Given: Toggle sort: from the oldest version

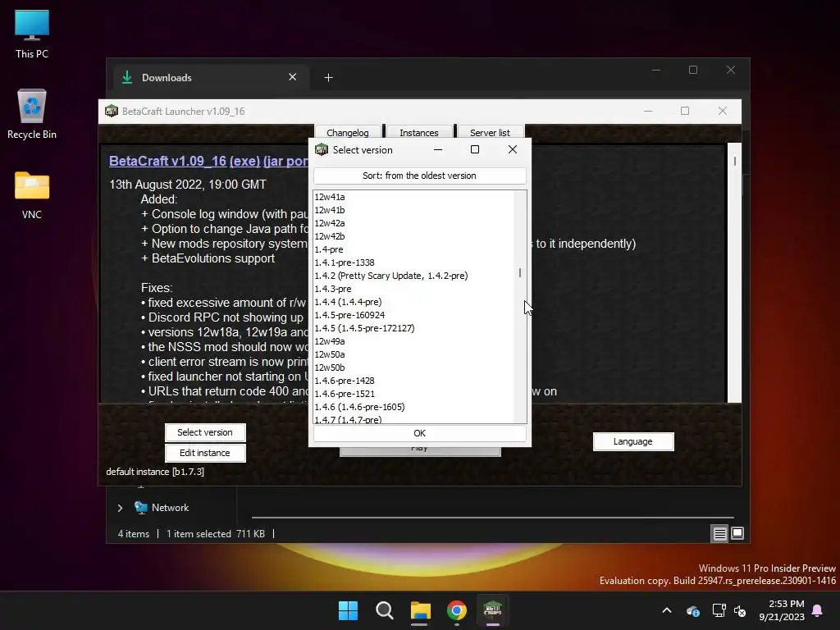Looking at the screenshot, I should coord(419,176).
